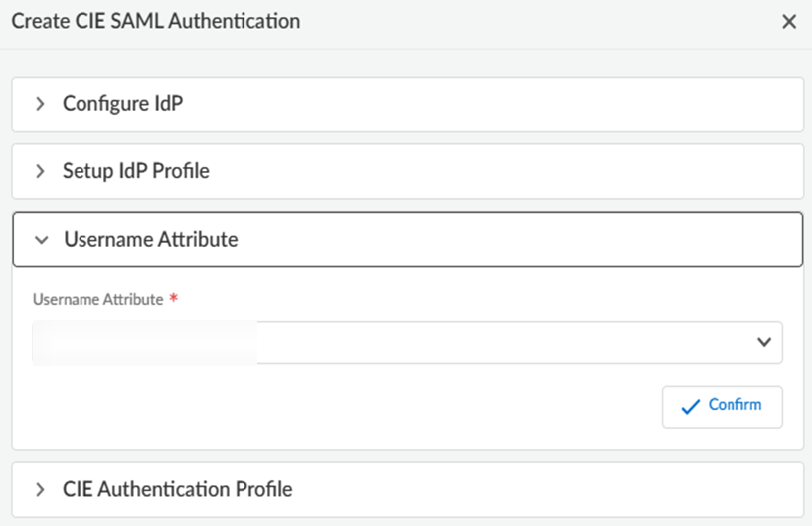Click the bold Username Attribute section heading
This screenshot has width=812, height=526.
coord(150,239)
